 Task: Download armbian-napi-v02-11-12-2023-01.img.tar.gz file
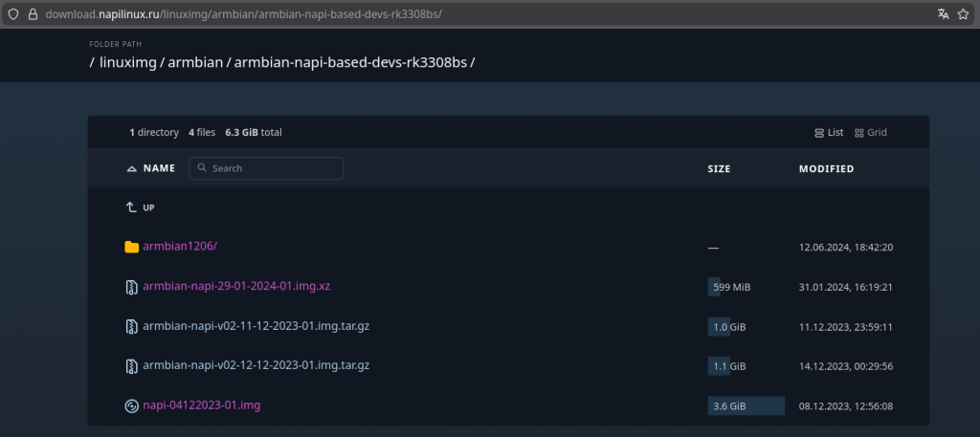coord(256,326)
